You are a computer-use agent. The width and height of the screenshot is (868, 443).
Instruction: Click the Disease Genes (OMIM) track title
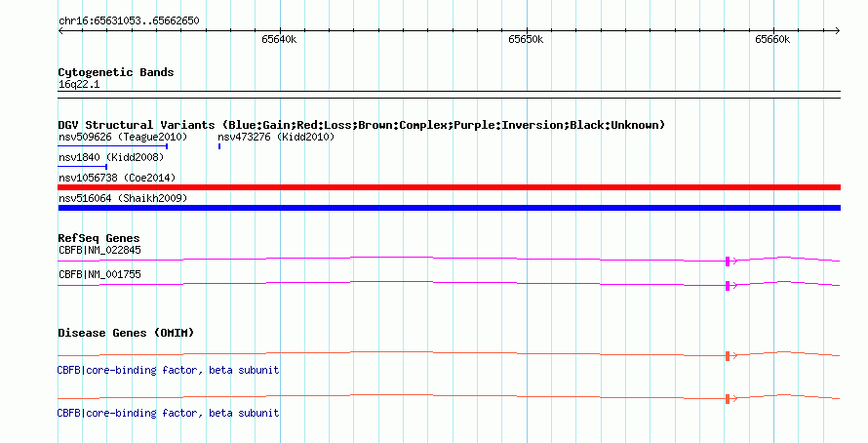(126, 333)
